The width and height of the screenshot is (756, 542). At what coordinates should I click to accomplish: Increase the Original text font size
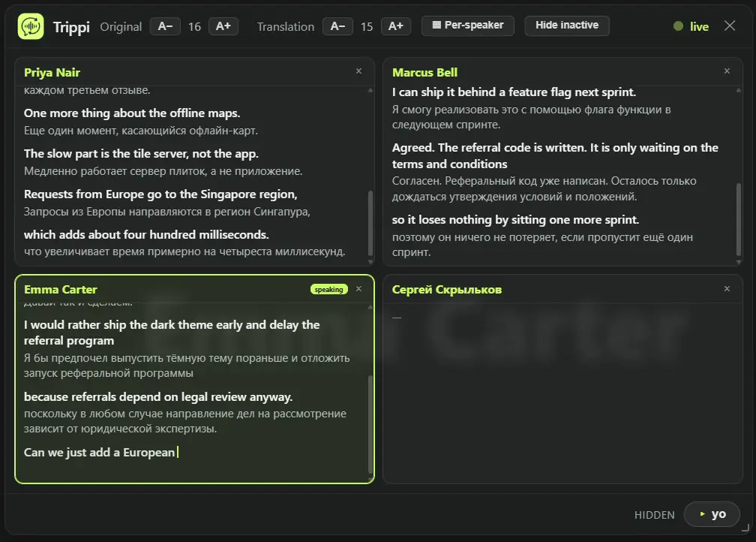click(x=223, y=26)
